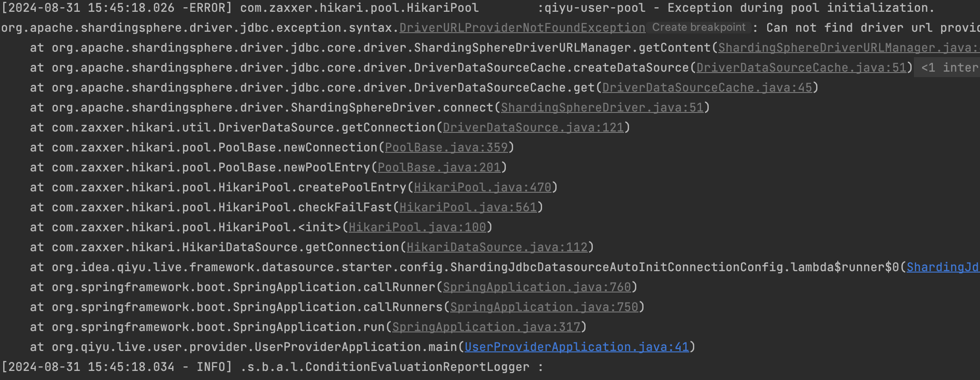Open the SpringApplication.java:750 link
The image size is (980, 380).
pos(544,307)
